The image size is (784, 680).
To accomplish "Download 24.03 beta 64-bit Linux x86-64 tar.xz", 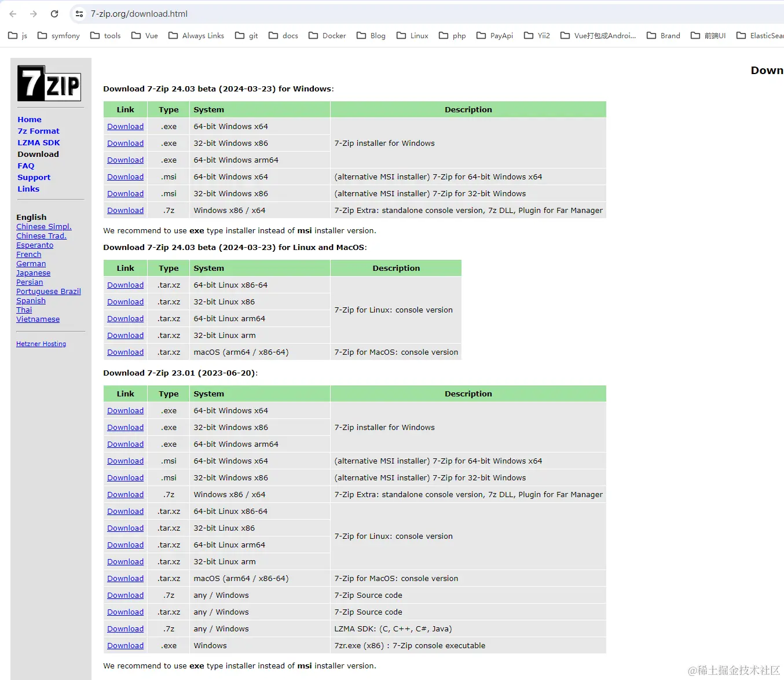I will pos(125,285).
